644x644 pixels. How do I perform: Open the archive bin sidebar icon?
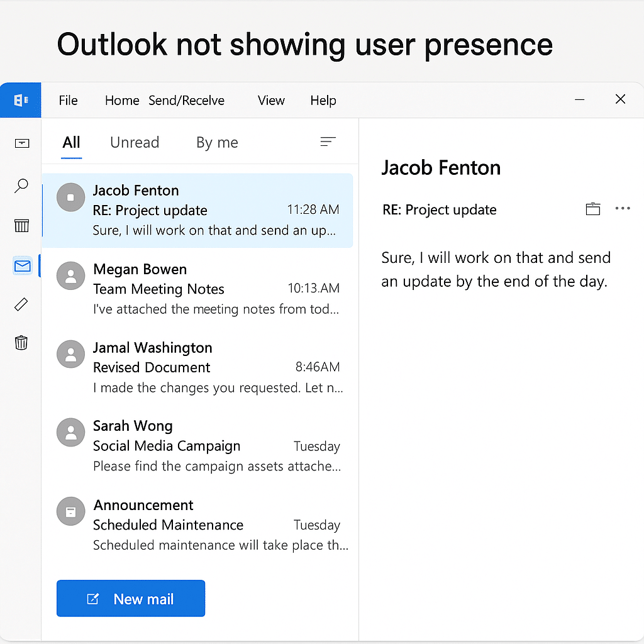22,225
